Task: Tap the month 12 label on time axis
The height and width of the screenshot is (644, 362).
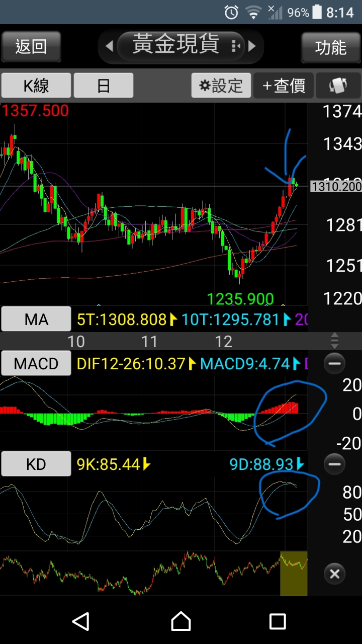Action: (223, 342)
